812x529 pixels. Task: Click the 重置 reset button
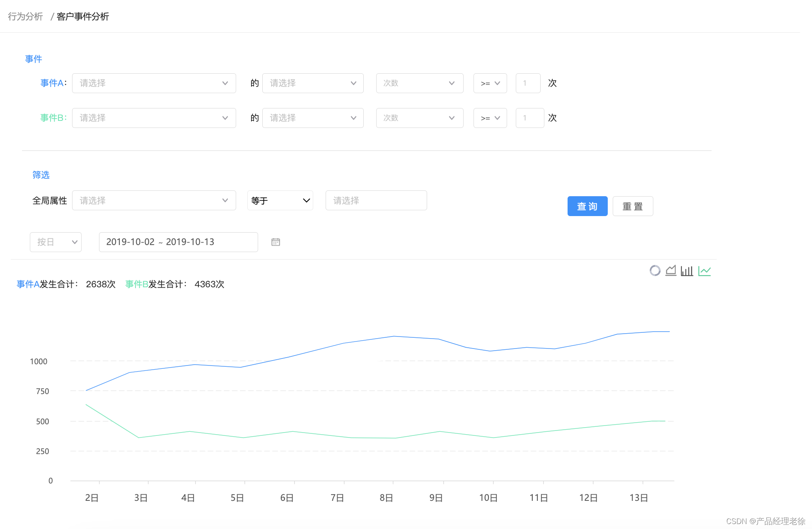[x=633, y=206]
